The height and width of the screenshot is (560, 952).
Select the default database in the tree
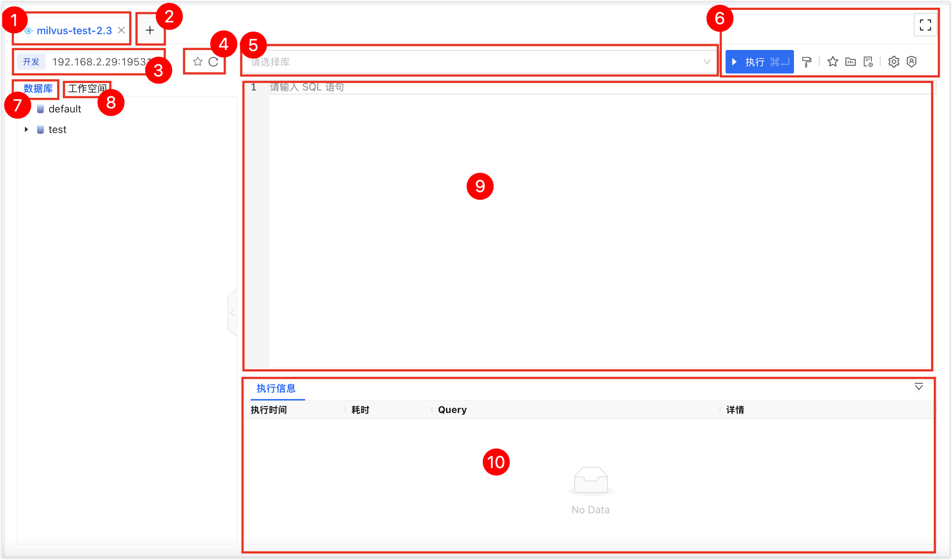(65, 109)
